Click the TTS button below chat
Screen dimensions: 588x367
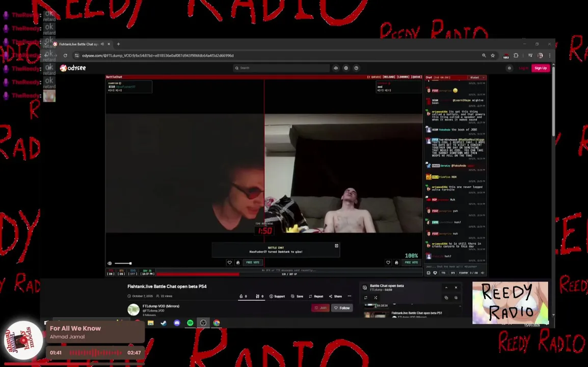click(x=443, y=273)
